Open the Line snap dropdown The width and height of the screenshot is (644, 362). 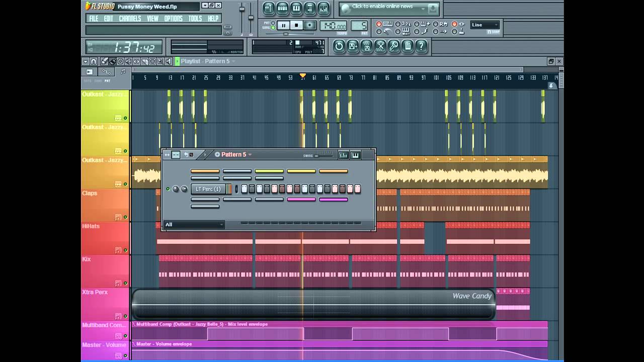485,25
